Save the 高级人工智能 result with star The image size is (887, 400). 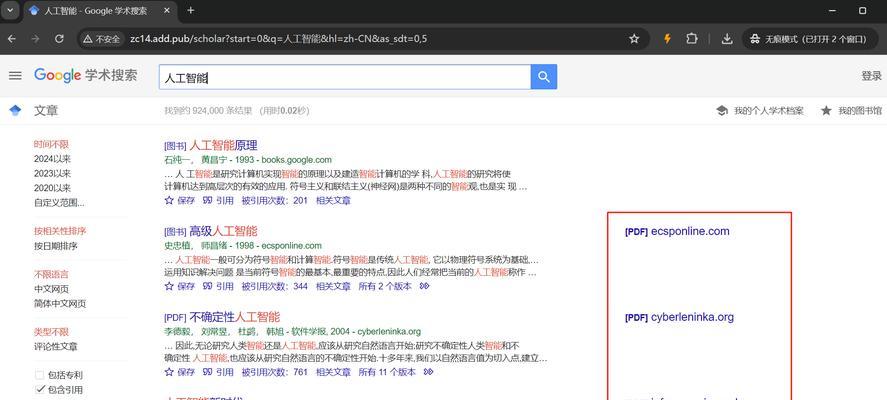point(179,286)
